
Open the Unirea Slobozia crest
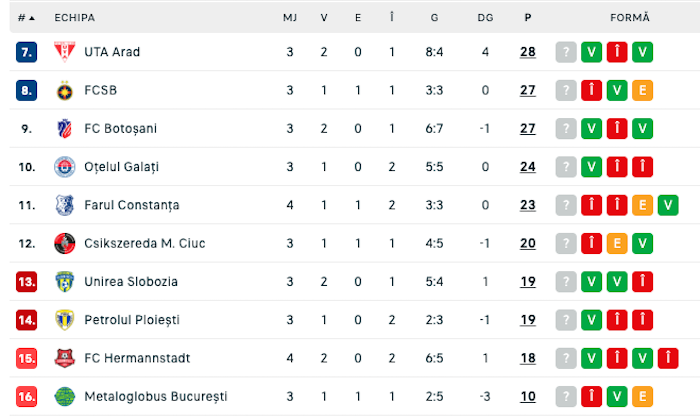point(65,281)
